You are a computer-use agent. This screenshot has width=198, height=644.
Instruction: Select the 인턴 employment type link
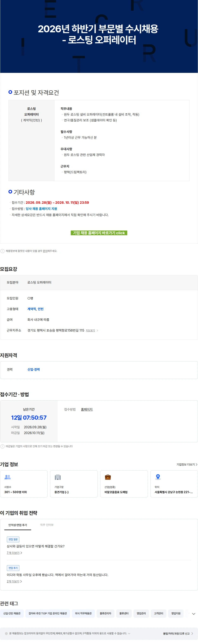point(41,309)
